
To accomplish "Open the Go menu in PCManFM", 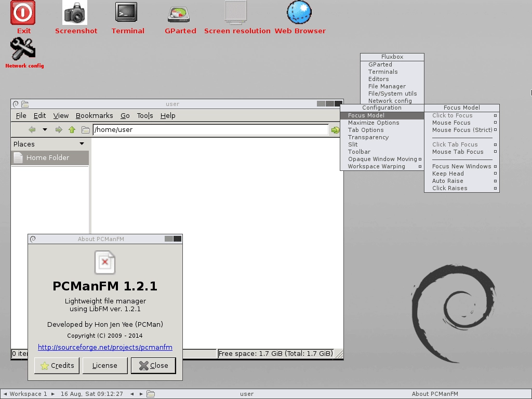I will tap(125, 116).
